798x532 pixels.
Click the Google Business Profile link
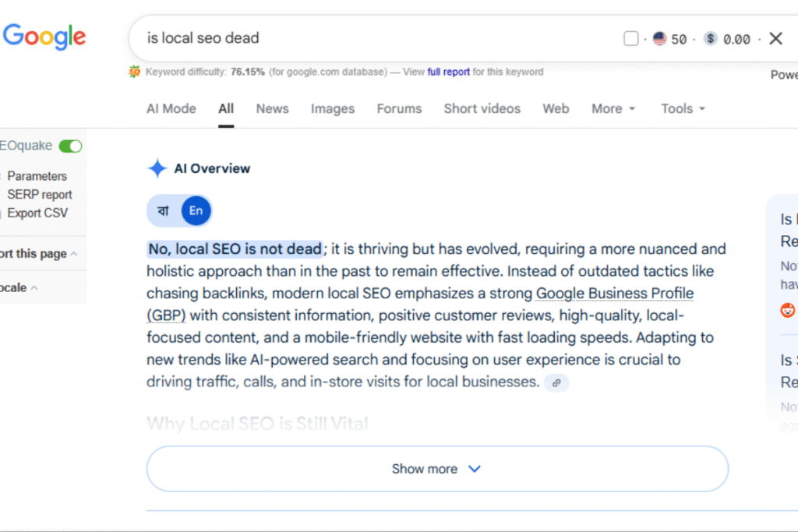(614, 294)
